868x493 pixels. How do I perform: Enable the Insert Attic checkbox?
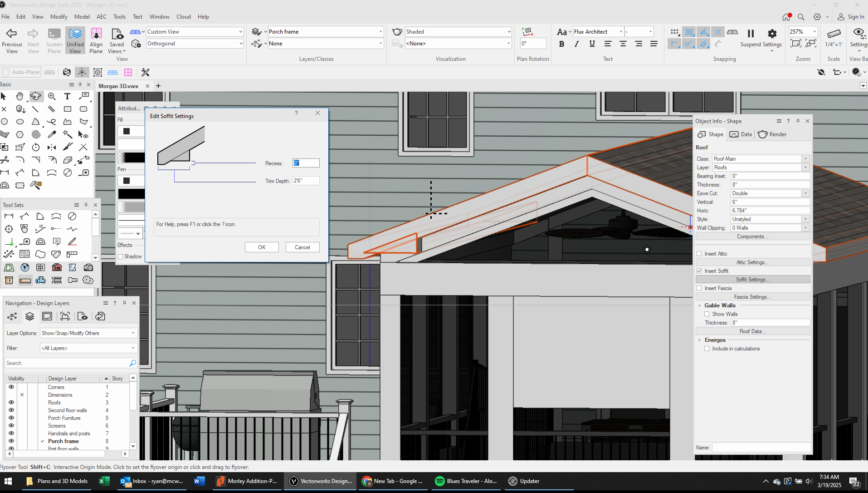699,254
